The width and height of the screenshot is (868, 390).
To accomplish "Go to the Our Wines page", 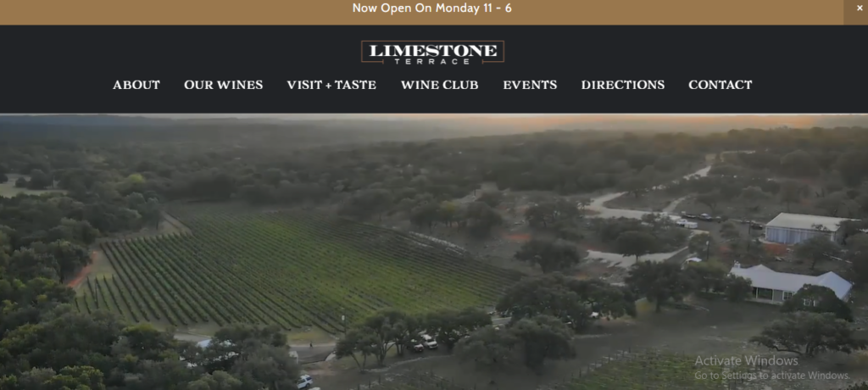I will point(224,86).
